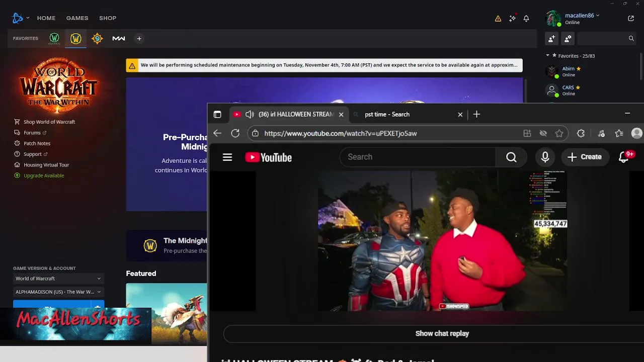Open the Battle.net logo menu

(x=18, y=18)
